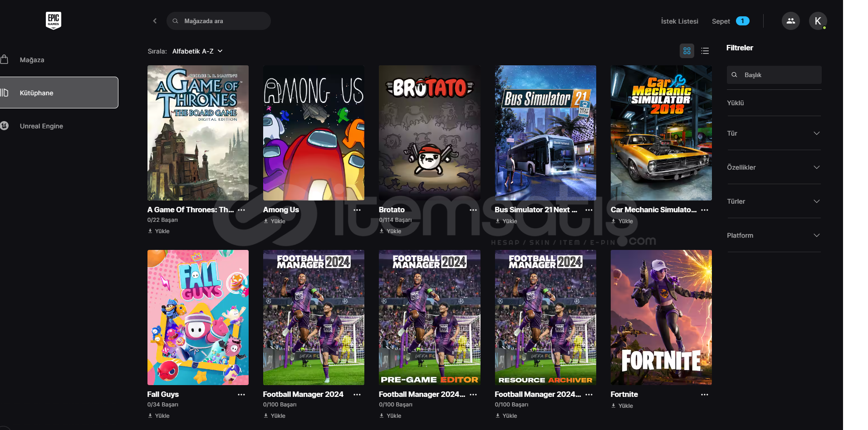Open more options for Car Mechanic Simulator
The image size is (868, 430).
pyautogui.click(x=705, y=210)
